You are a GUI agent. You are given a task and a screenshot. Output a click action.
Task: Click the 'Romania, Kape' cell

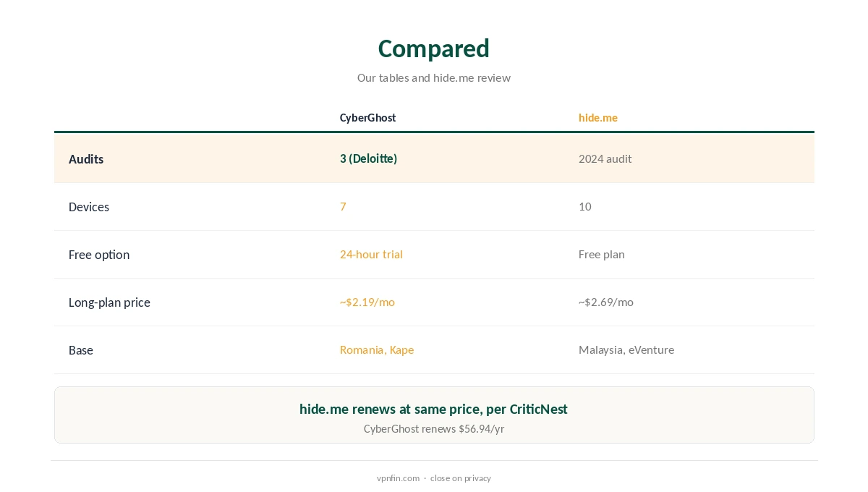pos(377,349)
